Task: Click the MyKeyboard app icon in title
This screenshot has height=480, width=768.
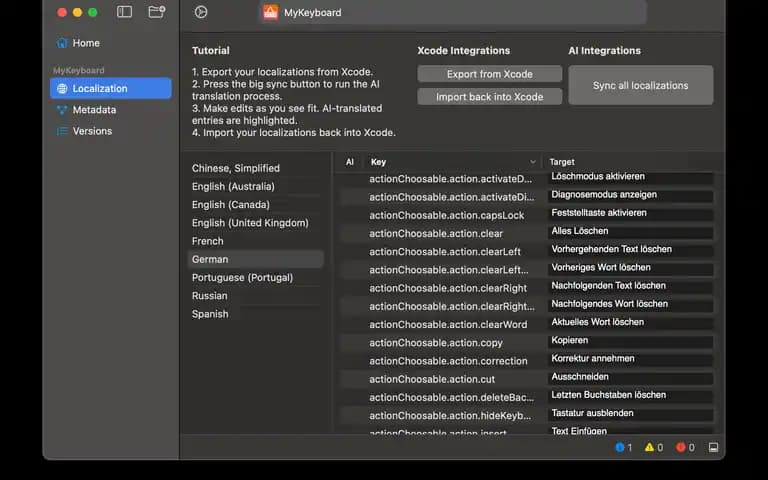Action: point(270,12)
